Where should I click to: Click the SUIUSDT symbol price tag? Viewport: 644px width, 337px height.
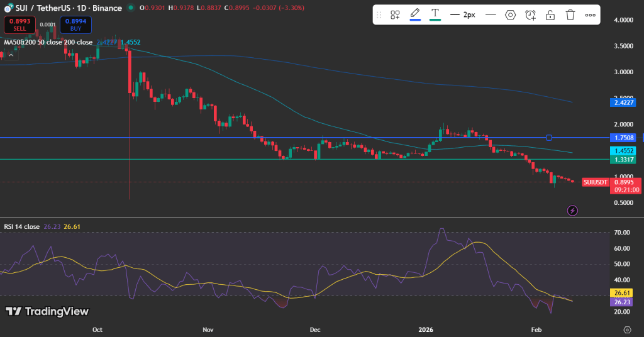click(x=595, y=182)
